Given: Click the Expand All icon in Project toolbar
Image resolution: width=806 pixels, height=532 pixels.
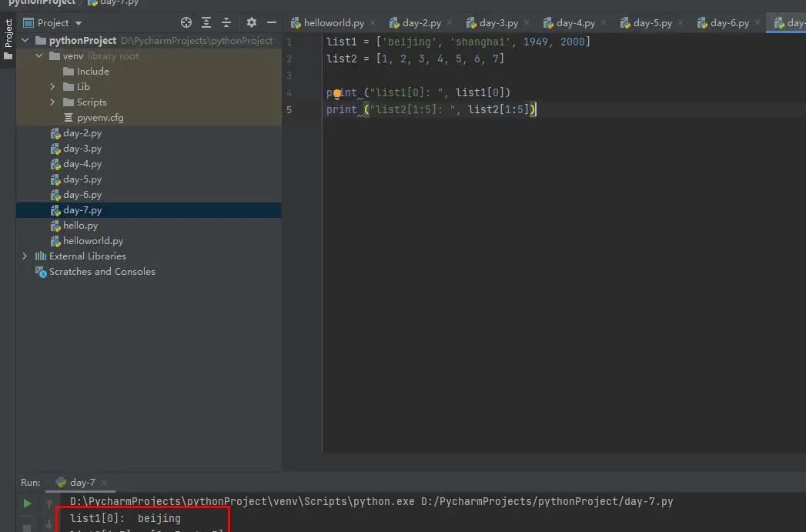Looking at the screenshot, I should [206, 22].
